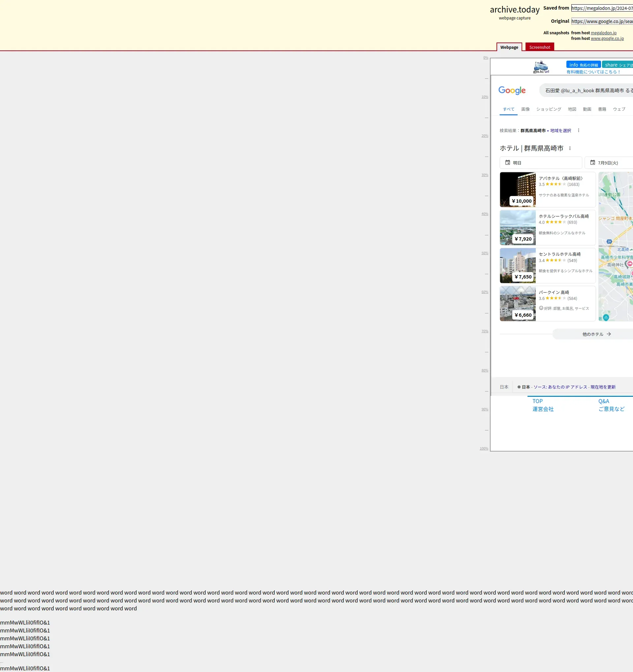Click the info 魚拓の詳細 button
Screen dimensions: 633x672
coord(583,65)
